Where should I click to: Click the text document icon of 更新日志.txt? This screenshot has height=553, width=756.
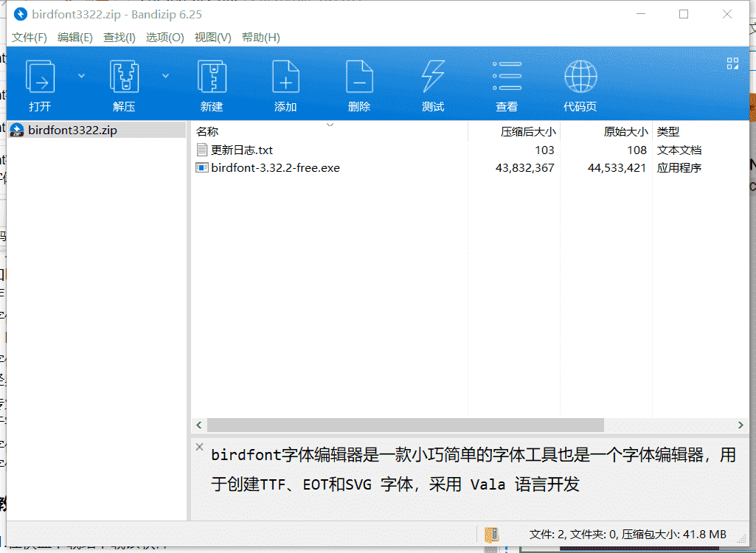click(x=201, y=150)
